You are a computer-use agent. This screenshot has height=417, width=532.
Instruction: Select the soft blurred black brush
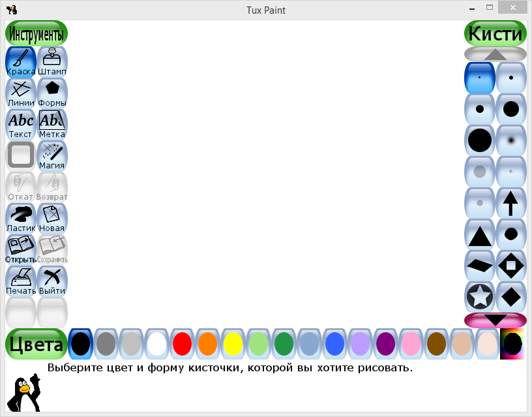[x=511, y=140]
